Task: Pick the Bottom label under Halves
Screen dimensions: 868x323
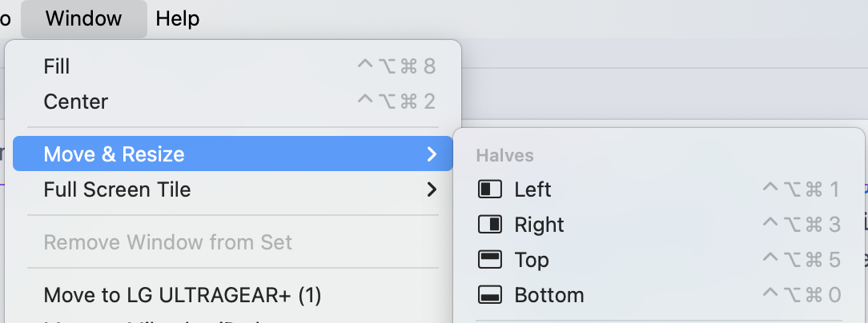Action: pos(549,295)
